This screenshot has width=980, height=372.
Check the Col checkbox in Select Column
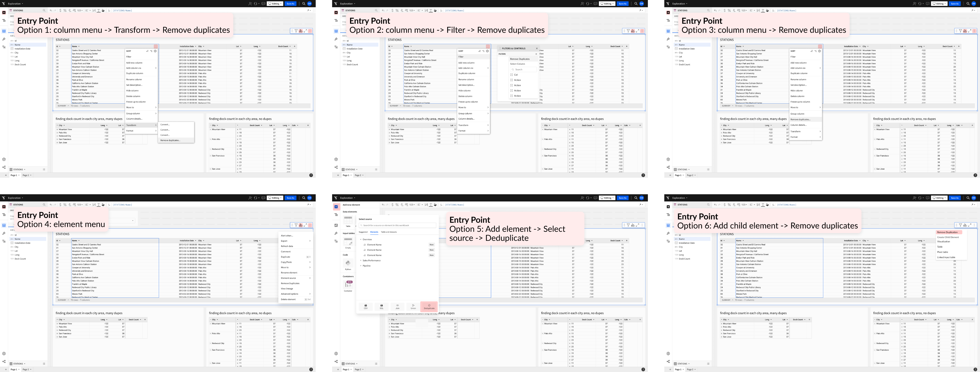click(511, 75)
